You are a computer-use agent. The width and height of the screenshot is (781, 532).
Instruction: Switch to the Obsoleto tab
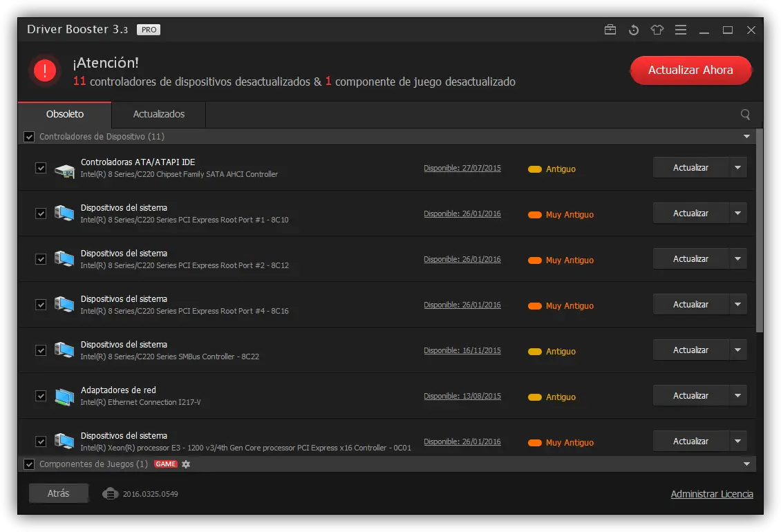(65, 115)
